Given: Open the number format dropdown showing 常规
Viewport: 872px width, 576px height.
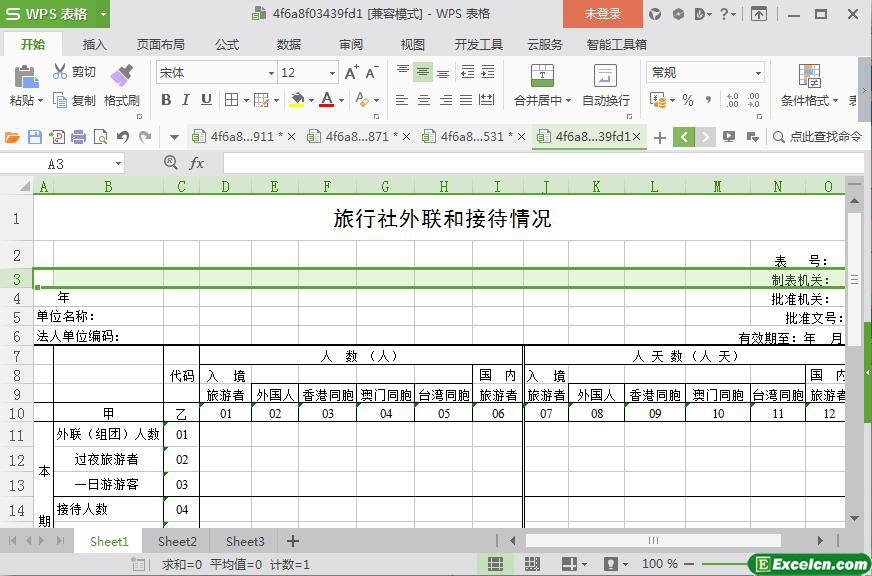Looking at the screenshot, I should pyautogui.click(x=758, y=73).
